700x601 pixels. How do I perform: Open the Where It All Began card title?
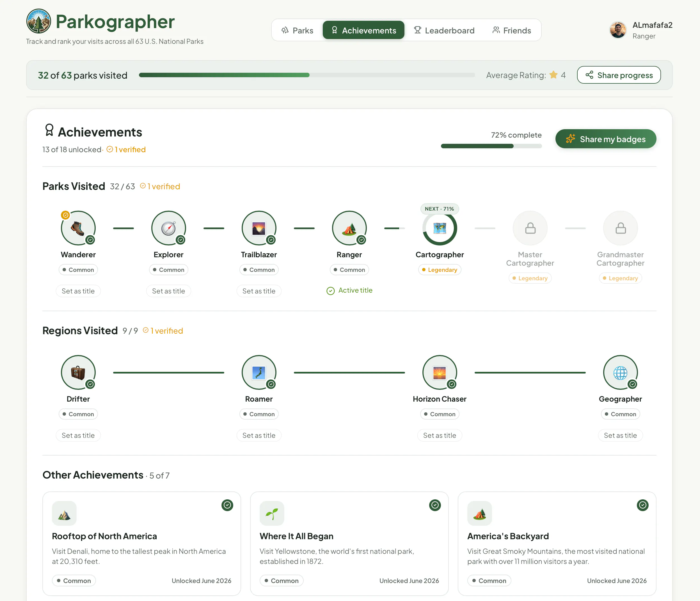click(x=297, y=536)
